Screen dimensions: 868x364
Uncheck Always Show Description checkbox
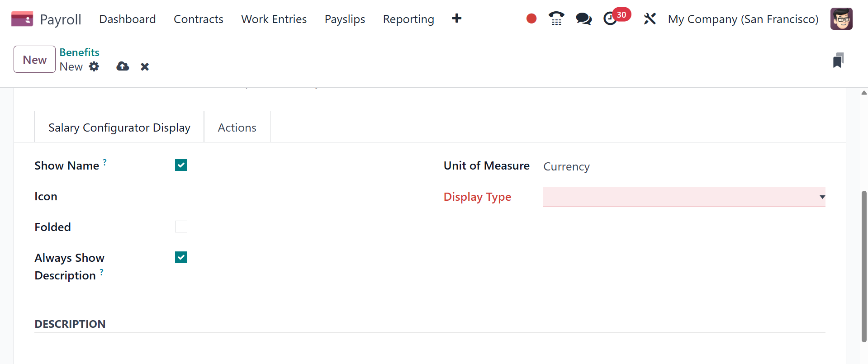point(181,257)
